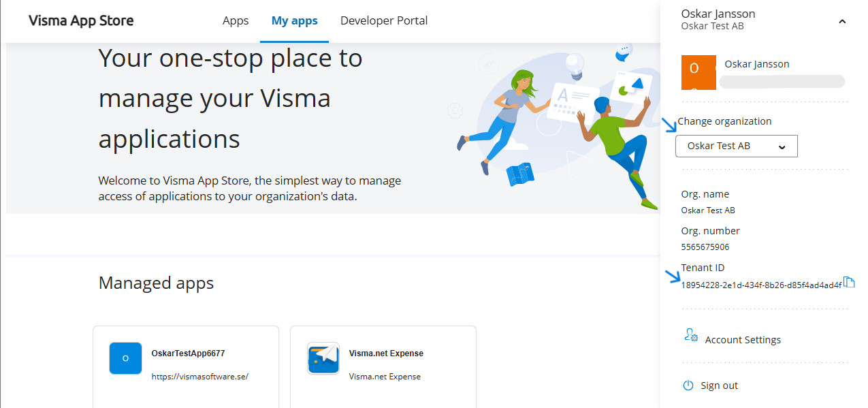
Task: Click the Org. name value Oskar Test AB
Action: click(708, 210)
